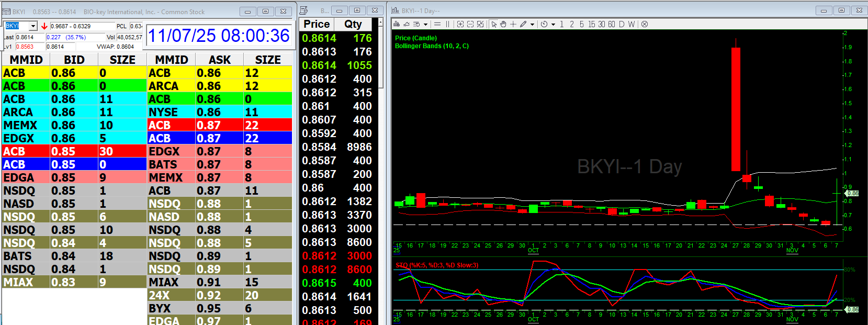Click the zoom in icon on chart
The image size is (868, 325).
coord(460,24)
